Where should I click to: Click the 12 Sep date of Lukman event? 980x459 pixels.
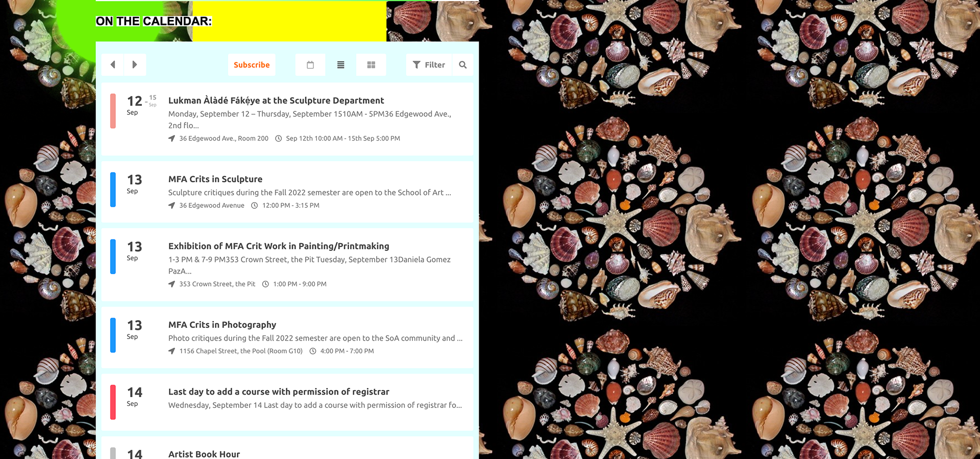(135, 105)
